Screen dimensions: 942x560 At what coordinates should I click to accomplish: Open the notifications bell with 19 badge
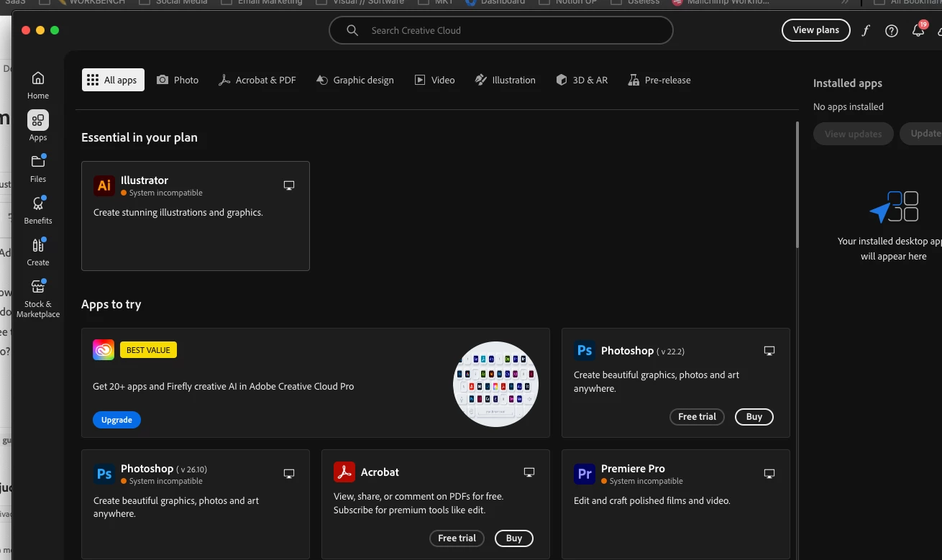tap(918, 29)
